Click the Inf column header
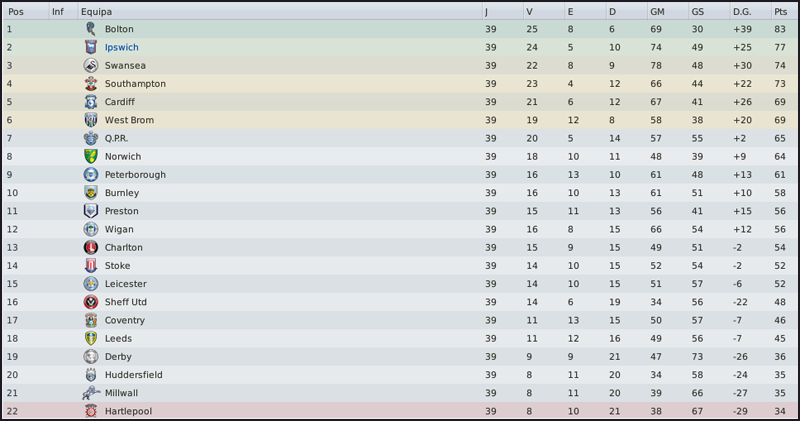Viewport: 800px width, 421px height. coord(58,12)
